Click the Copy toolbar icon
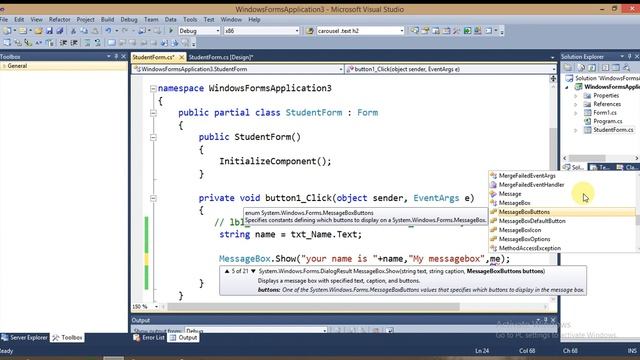Image resolution: width=640 pixels, height=360 pixels. [84, 31]
